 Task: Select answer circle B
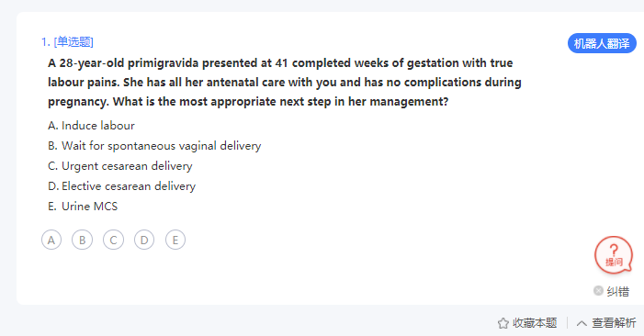pos(82,240)
